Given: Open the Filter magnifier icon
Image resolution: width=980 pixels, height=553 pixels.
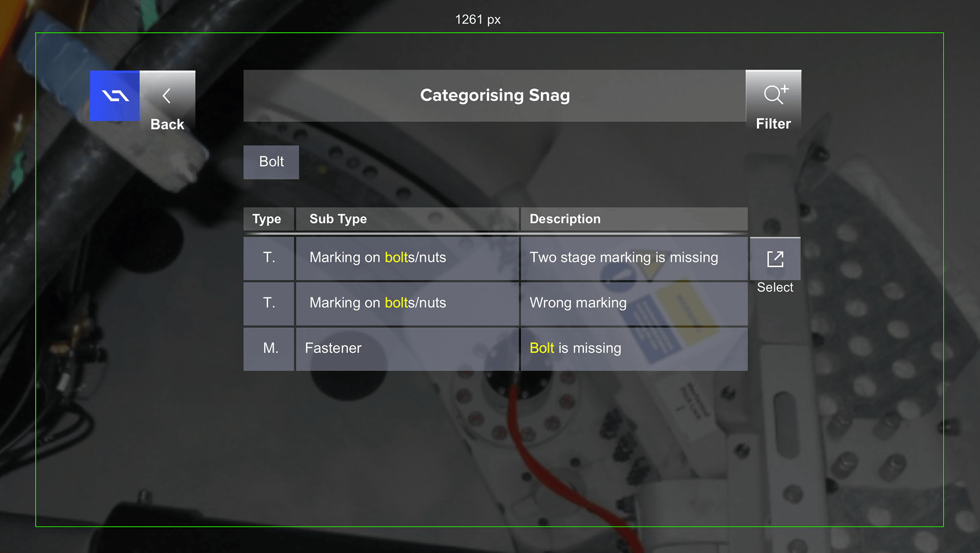Looking at the screenshot, I should (x=775, y=94).
